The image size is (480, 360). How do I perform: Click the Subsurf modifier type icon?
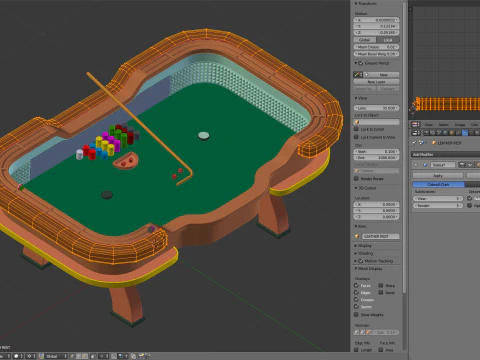[425, 165]
